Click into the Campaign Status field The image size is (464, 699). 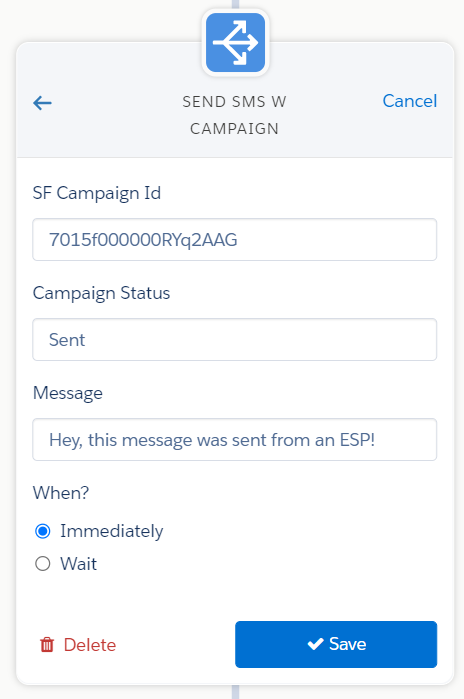tap(234, 339)
